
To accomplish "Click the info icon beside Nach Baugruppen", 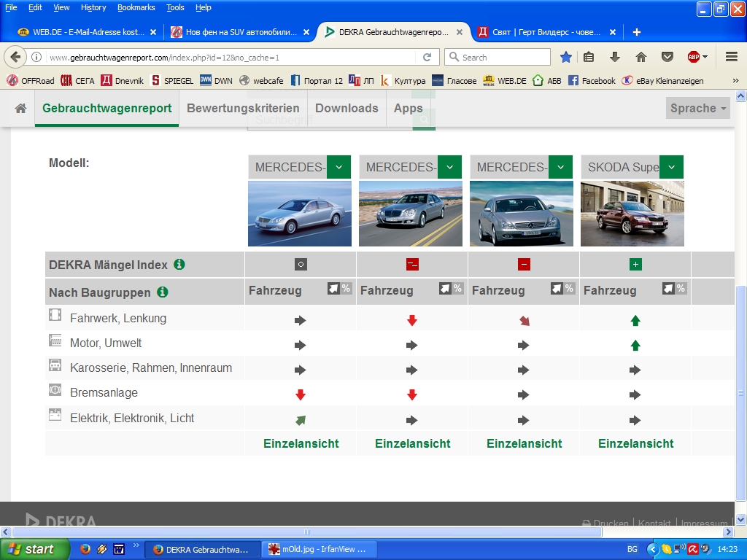I will (x=163, y=292).
